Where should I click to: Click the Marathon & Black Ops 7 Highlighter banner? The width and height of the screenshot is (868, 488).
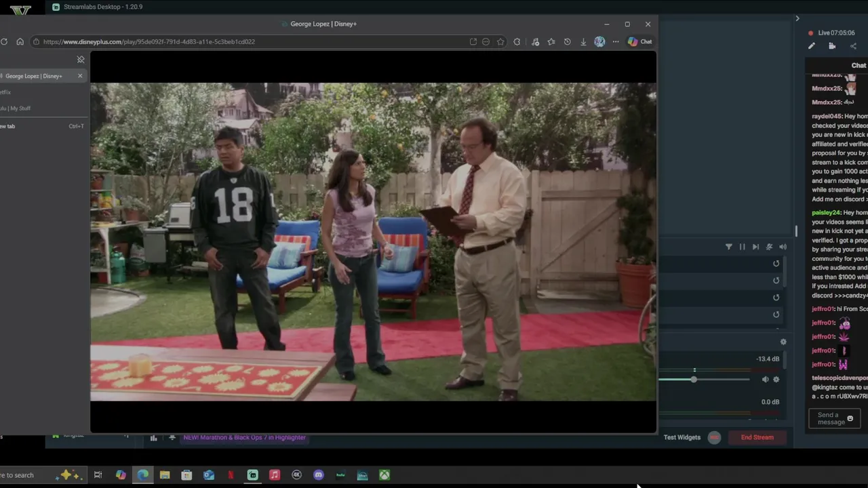pyautogui.click(x=245, y=437)
